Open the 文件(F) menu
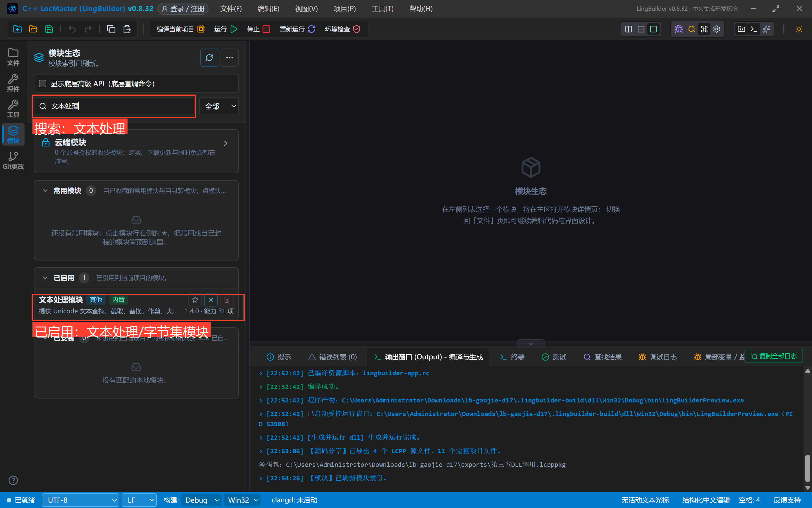This screenshot has height=508, width=812. coord(231,9)
